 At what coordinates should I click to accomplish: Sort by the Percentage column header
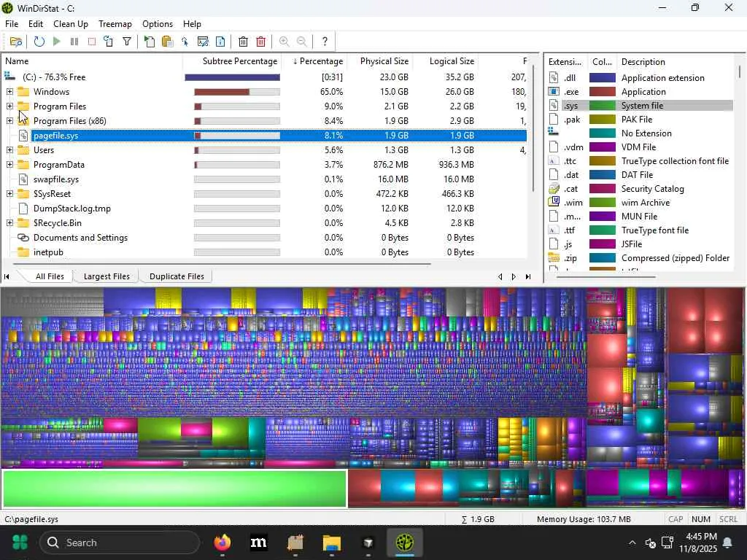(314, 61)
